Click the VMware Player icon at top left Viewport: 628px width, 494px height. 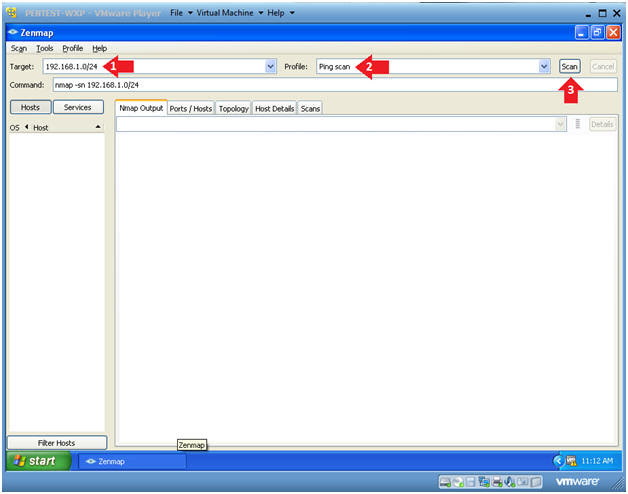tap(11, 13)
